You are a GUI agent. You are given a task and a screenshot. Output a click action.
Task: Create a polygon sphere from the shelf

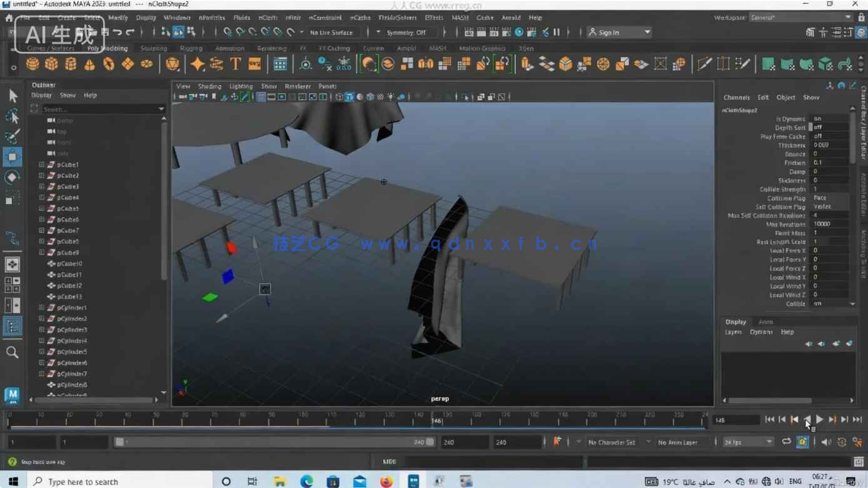pyautogui.click(x=33, y=64)
